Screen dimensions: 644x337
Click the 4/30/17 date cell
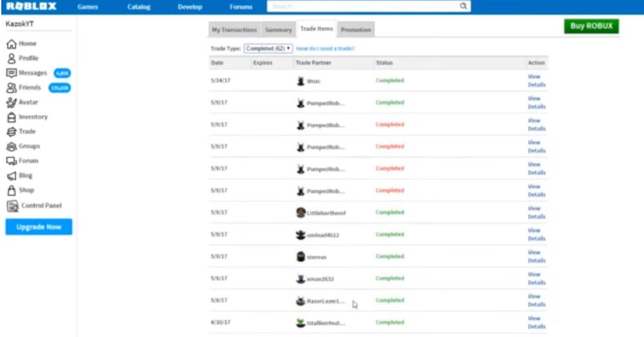(x=220, y=322)
